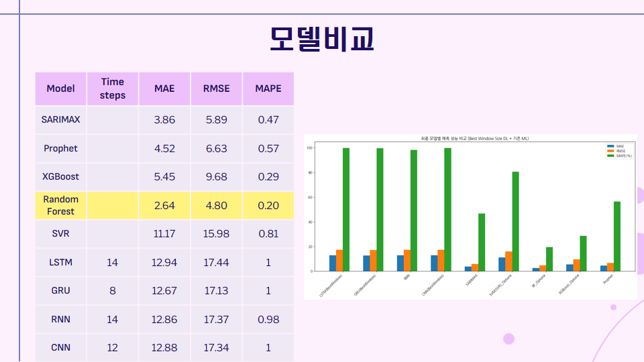Click the chart title mentioning 'Best Window Size DL'
This screenshot has width=644, height=362.
click(475, 139)
